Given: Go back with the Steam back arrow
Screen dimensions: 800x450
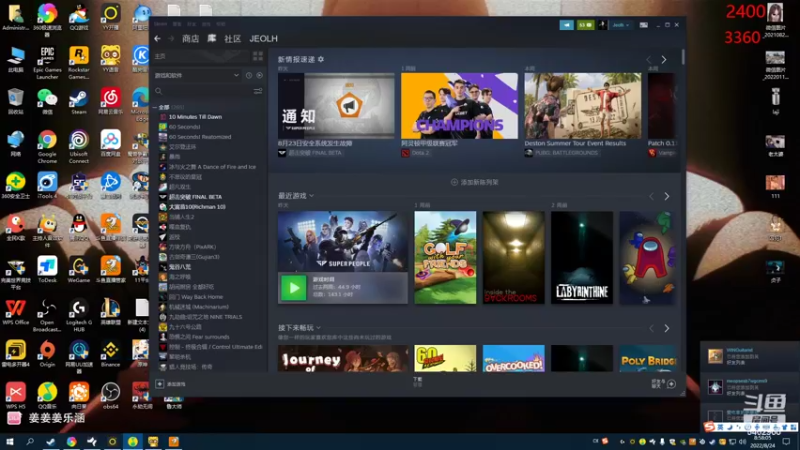Looking at the screenshot, I should (x=157, y=39).
